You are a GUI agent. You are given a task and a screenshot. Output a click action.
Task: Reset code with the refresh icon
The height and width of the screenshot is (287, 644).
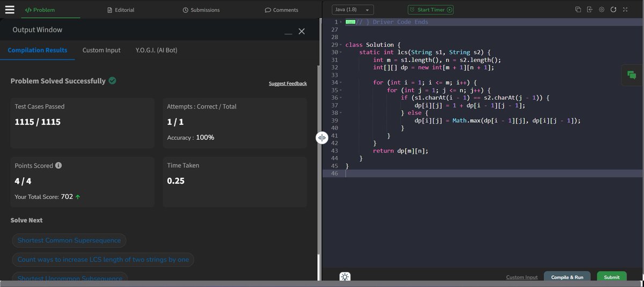[613, 10]
